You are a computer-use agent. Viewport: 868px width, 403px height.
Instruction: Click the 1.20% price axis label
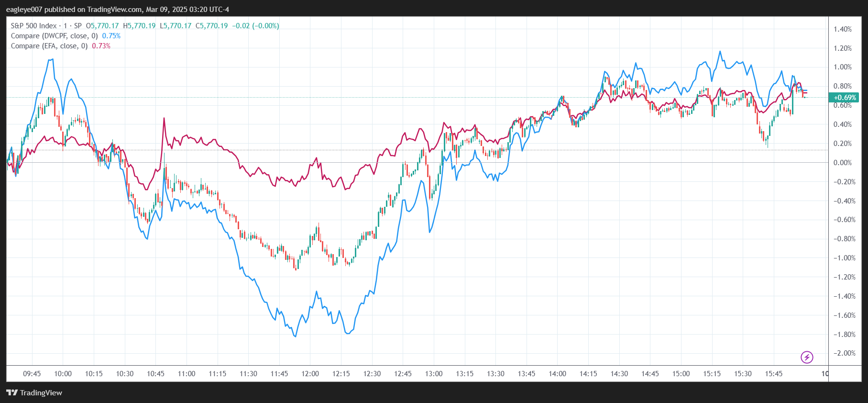tap(843, 48)
